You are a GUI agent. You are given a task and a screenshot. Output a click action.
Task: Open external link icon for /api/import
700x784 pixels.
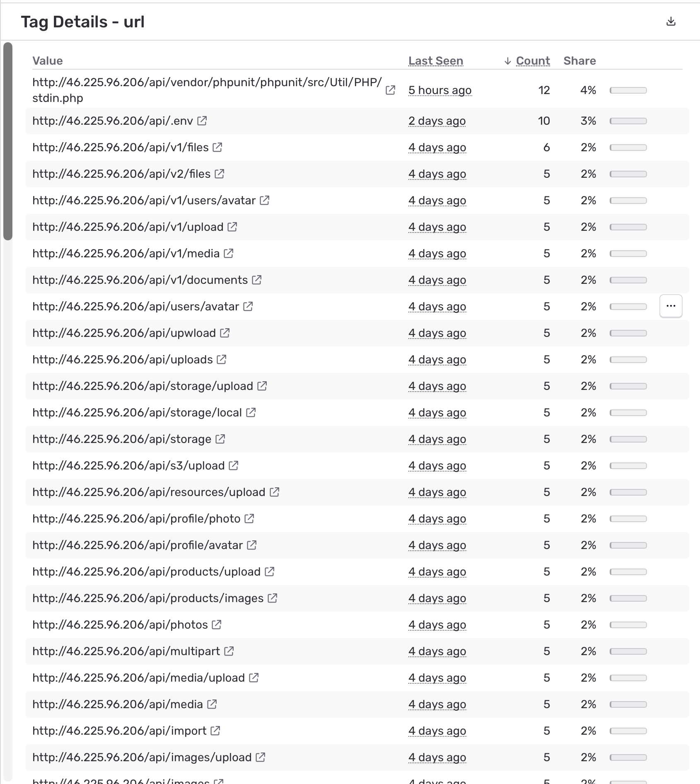point(215,731)
